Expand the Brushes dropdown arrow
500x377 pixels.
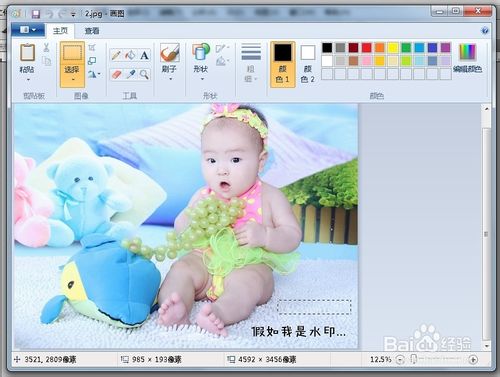[x=170, y=79]
